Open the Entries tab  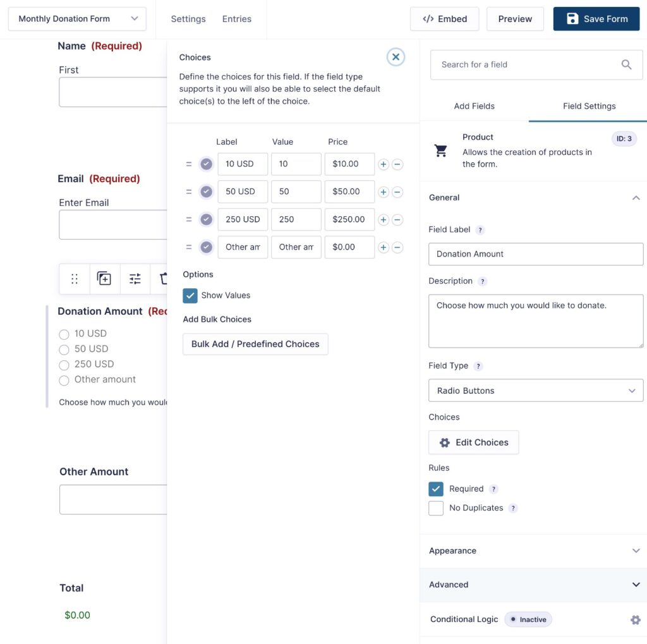click(x=236, y=19)
